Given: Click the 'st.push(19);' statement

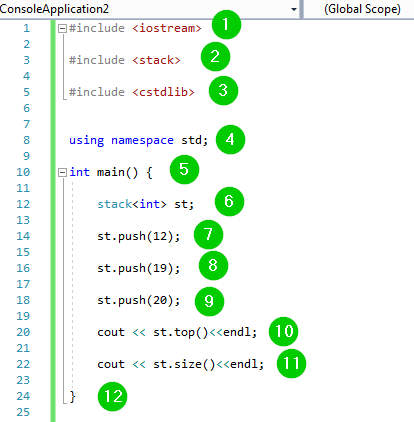Looking at the screenshot, I should coord(139,268).
